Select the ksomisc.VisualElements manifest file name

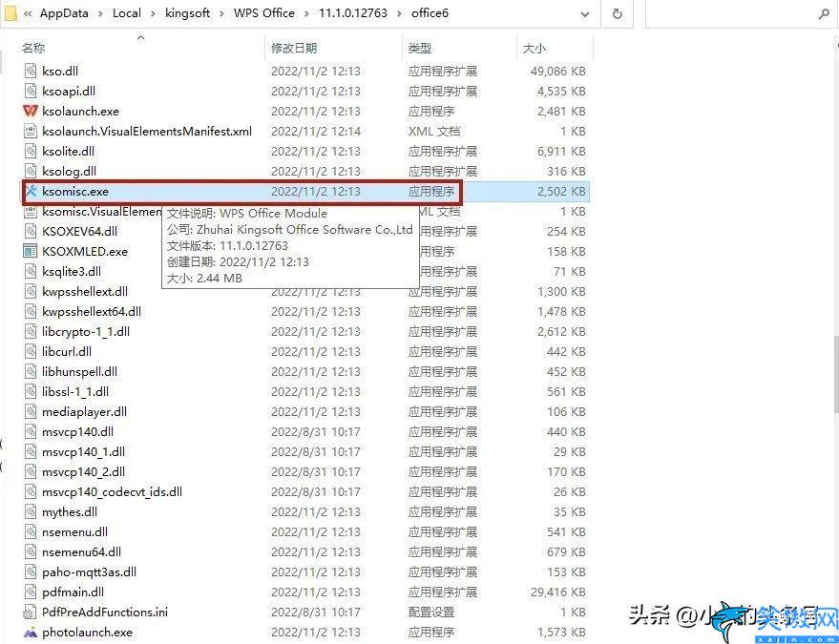pos(102,211)
